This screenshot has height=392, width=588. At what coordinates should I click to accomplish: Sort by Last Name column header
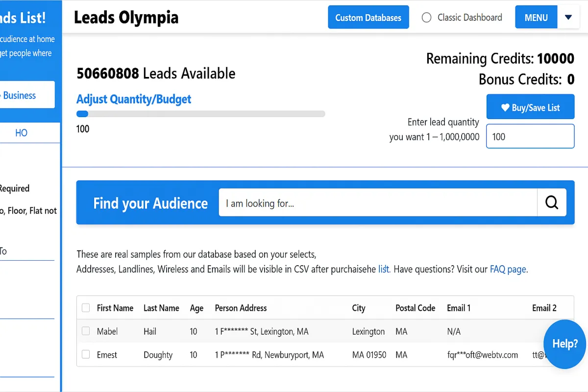pyautogui.click(x=161, y=308)
